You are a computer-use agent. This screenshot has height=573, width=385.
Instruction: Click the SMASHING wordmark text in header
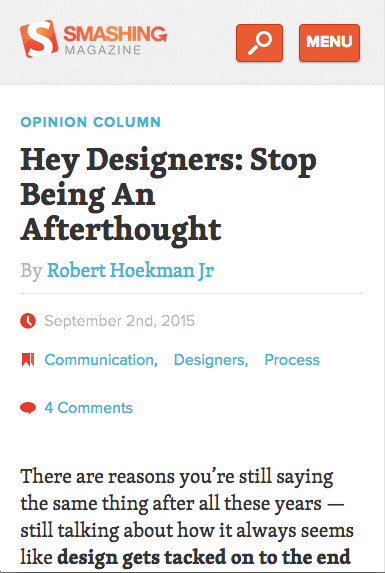[x=115, y=34]
